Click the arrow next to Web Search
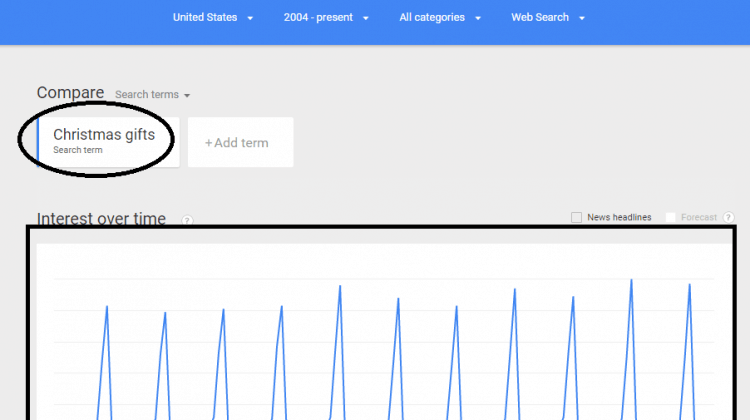750x420 pixels. point(582,18)
